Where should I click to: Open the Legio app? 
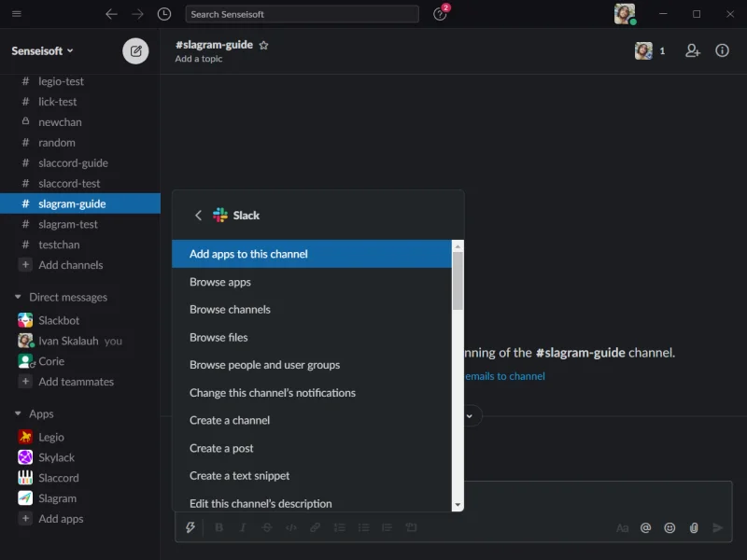point(80,437)
